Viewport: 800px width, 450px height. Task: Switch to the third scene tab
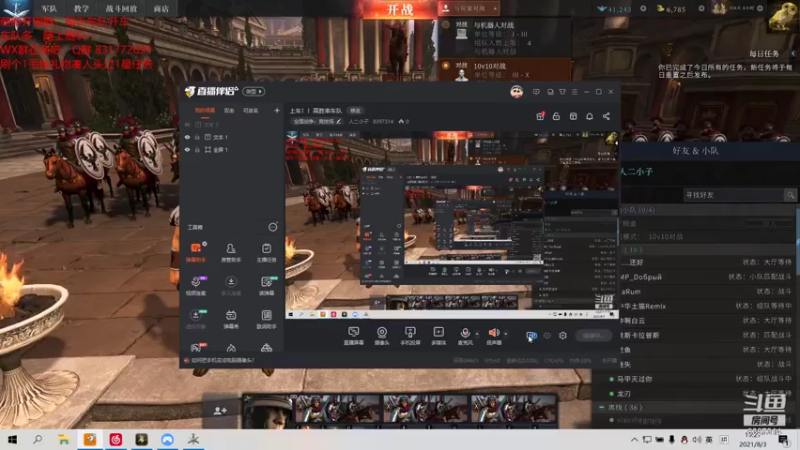pyautogui.click(x=250, y=110)
